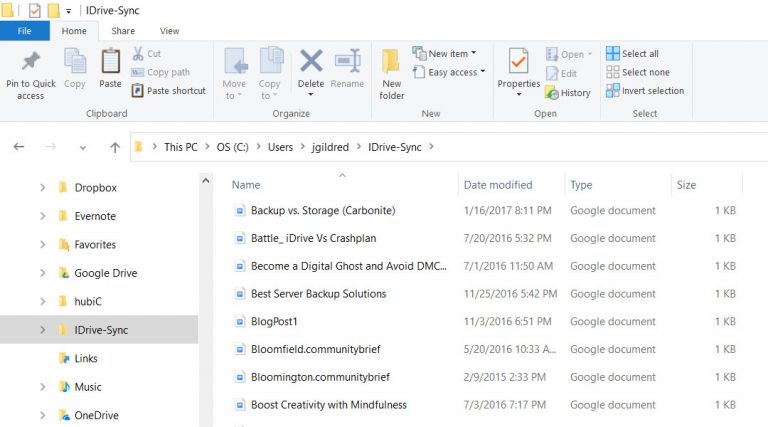Click quick access toolbar properties checkmark icon
768x427 pixels.
point(34,10)
